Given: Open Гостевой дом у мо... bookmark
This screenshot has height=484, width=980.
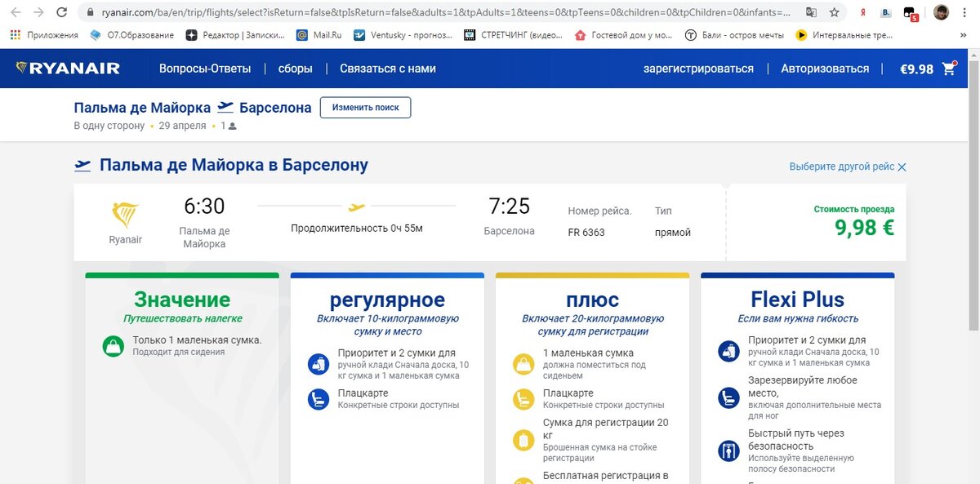Looking at the screenshot, I should click(623, 35).
